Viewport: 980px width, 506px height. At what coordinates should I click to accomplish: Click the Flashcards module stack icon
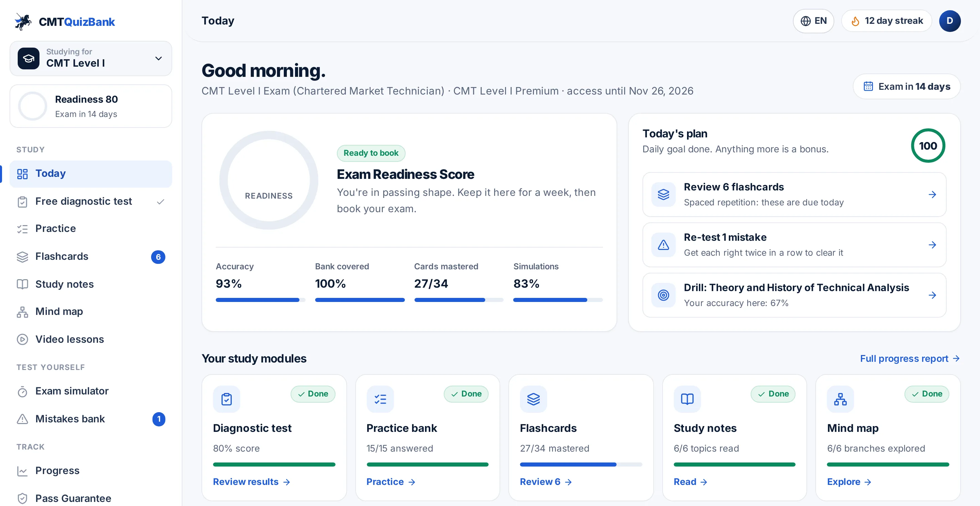coord(533,399)
